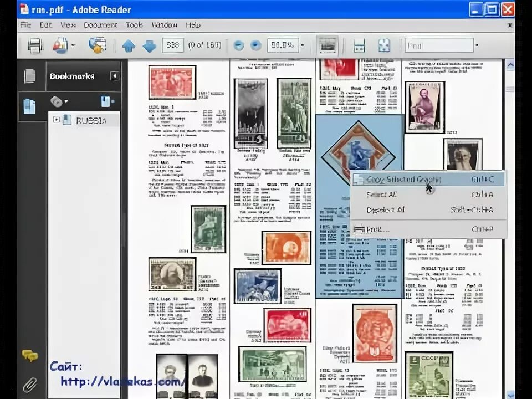Click the new bookmark icon in panel
Image resolution: width=532 pixels, height=399 pixels.
(107, 101)
